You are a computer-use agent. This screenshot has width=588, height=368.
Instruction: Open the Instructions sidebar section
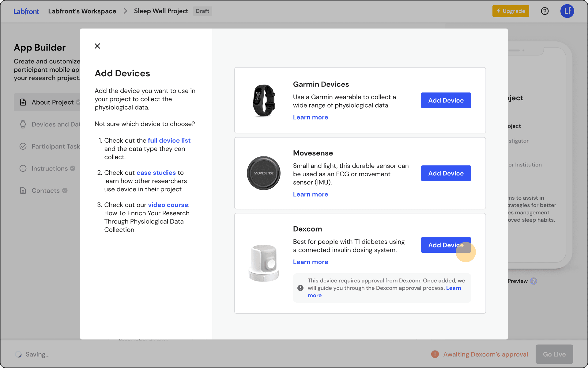click(50, 168)
